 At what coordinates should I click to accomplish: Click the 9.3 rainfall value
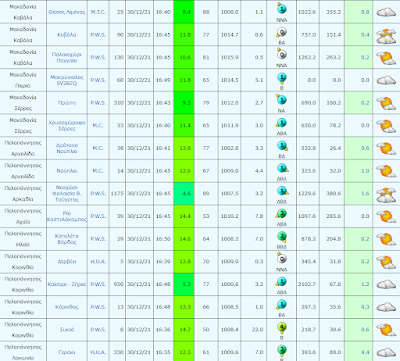coord(365,307)
